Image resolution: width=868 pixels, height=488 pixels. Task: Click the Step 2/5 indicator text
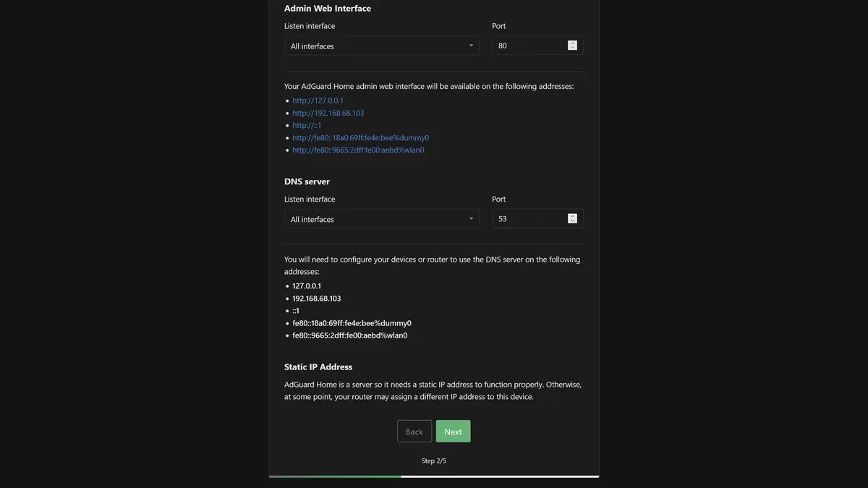point(434,461)
